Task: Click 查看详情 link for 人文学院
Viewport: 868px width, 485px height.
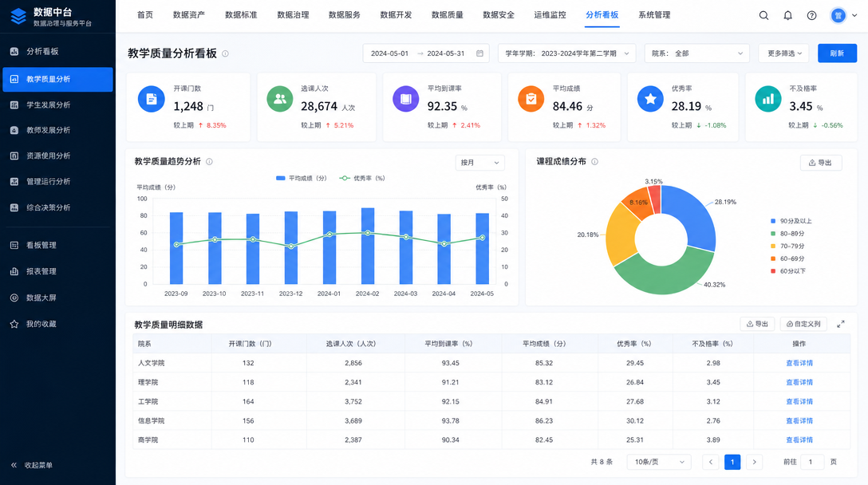Action: pyautogui.click(x=799, y=363)
